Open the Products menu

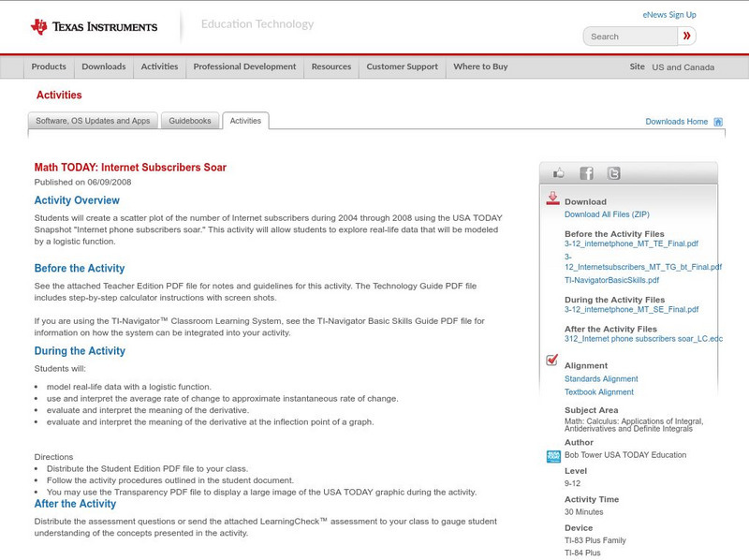click(x=49, y=66)
